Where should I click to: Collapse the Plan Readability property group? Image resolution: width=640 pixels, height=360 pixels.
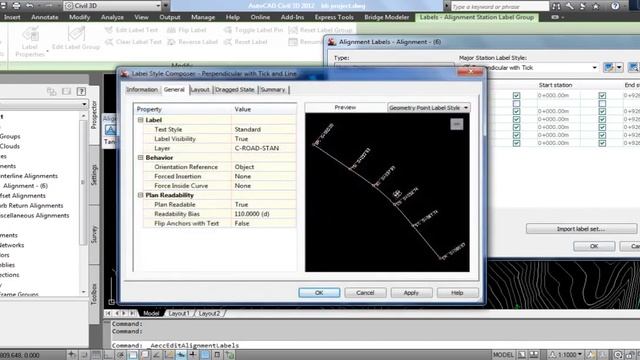point(140,195)
